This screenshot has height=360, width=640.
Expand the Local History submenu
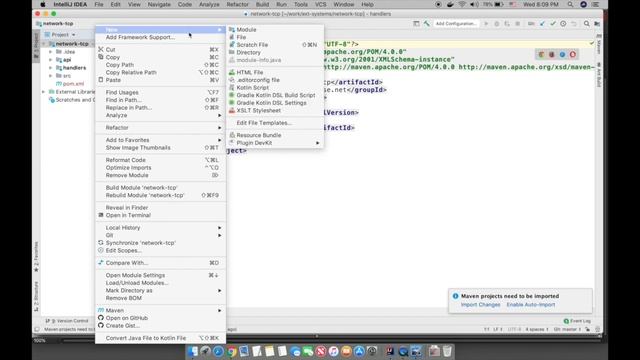pos(160,228)
